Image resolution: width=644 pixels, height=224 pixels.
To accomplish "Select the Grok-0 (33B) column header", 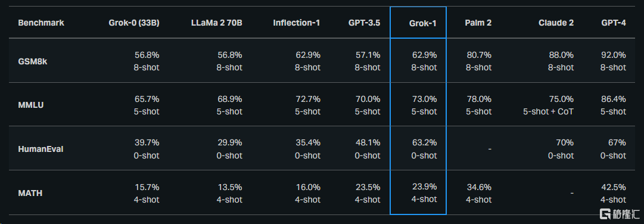I will 133,23.
